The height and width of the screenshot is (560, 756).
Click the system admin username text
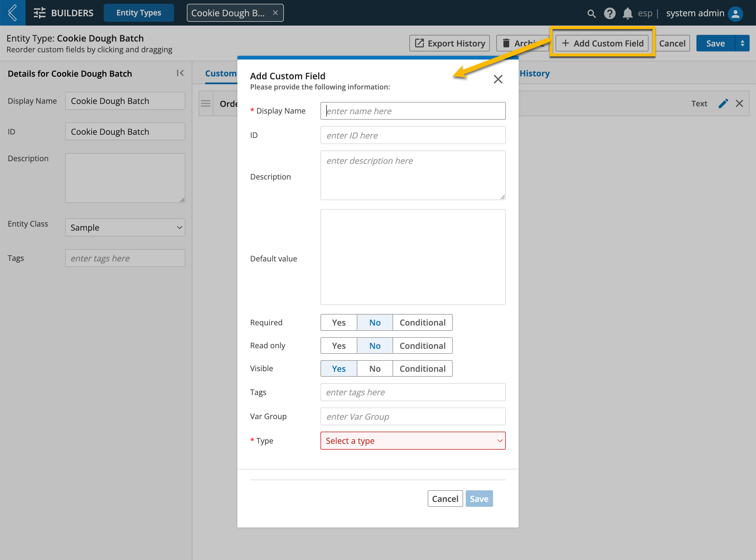coord(695,13)
